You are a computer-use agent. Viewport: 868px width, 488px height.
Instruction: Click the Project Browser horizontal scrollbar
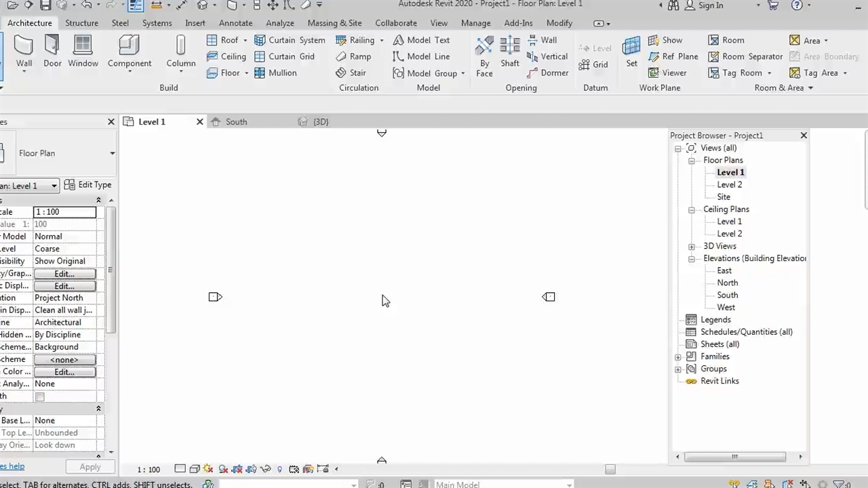(734, 457)
